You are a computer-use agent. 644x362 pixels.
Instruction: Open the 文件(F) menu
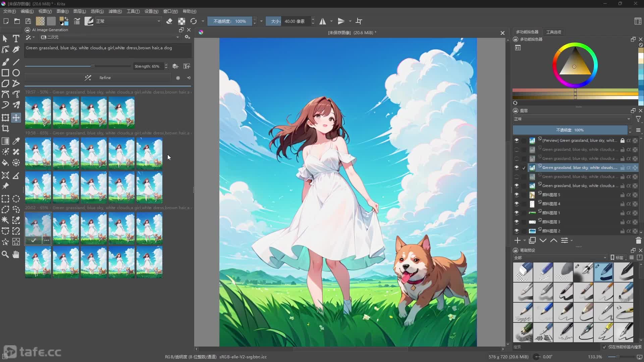pos(9,11)
